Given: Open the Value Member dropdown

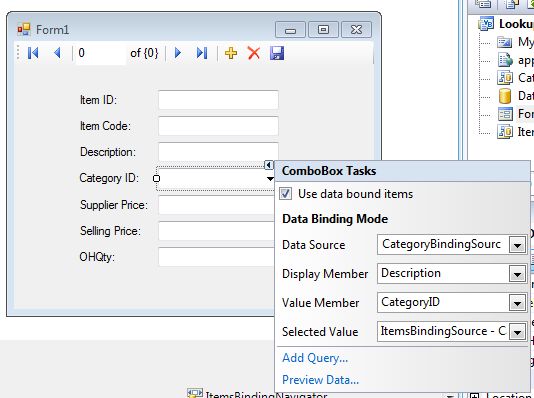Looking at the screenshot, I should [x=517, y=303].
